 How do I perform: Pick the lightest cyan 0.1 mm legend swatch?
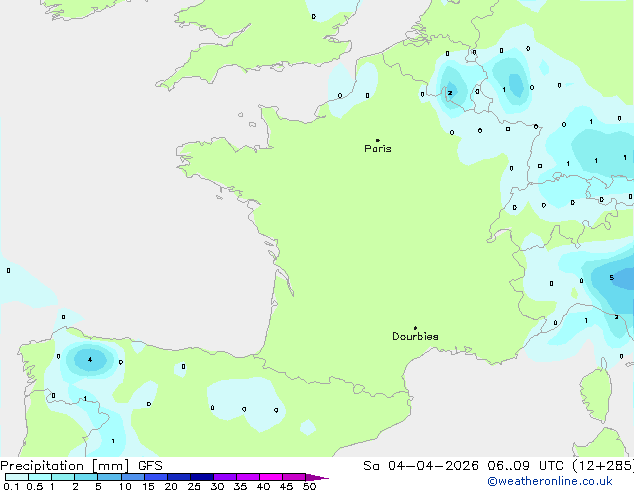[x=16, y=477]
